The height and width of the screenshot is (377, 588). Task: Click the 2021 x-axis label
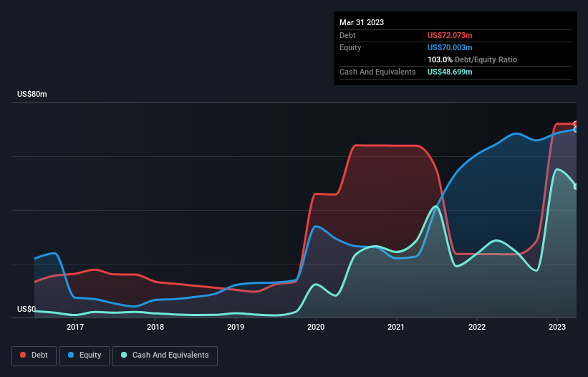point(396,327)
